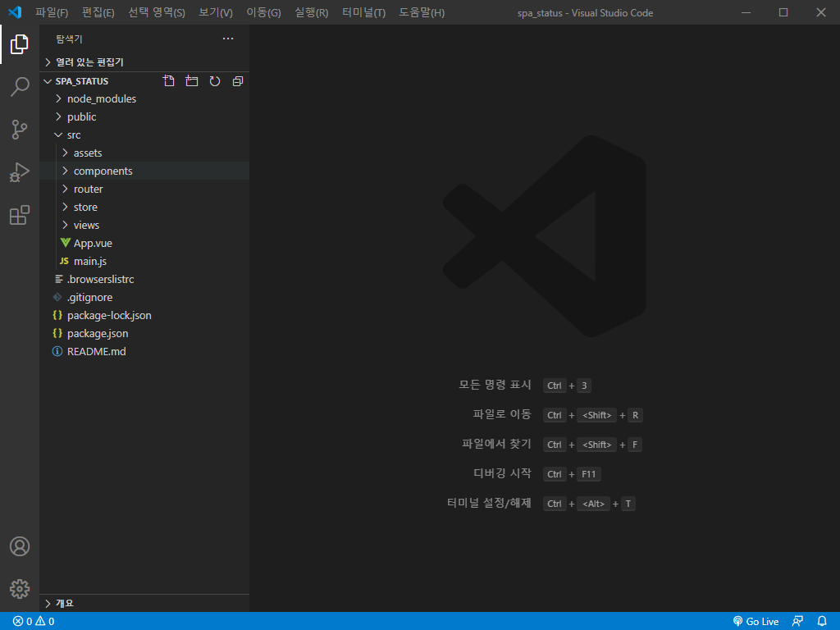This screenshot has width=840, height=630.
Task: Open the 선택 영역(S) menu
Action: point(157,12)
